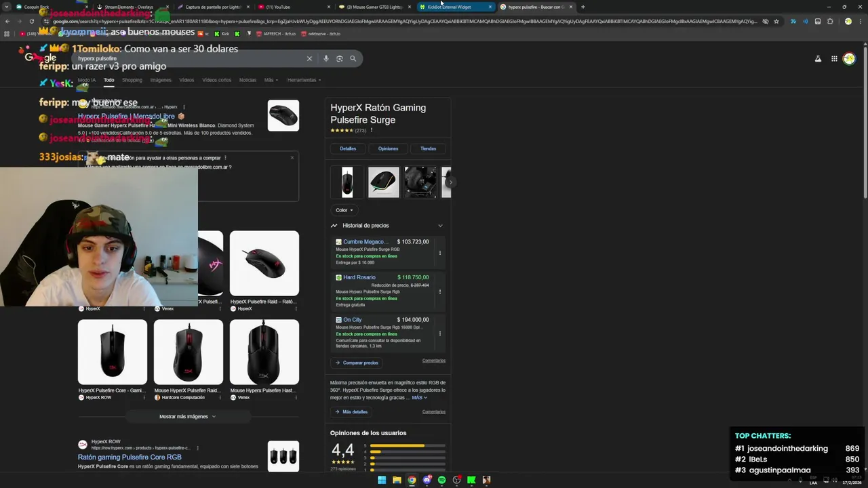Screen dimensions: 868x488
Task: Open more options for MercadoLibre result
Action: point(184,107)
